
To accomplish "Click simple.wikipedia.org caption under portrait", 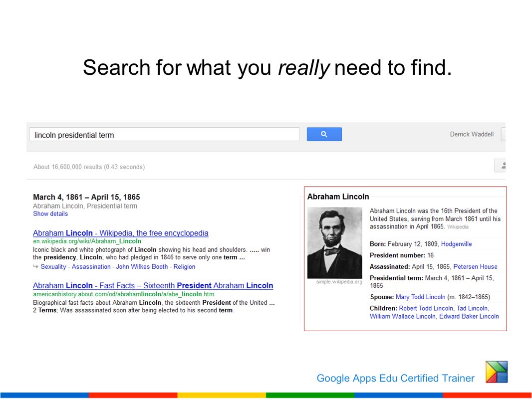I will point(339,282).
